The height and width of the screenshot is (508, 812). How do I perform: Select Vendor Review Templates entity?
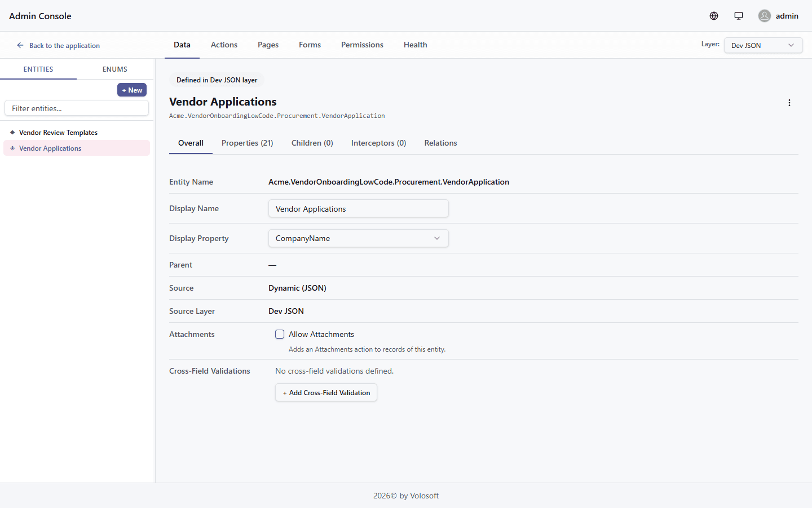coord(77,132)
